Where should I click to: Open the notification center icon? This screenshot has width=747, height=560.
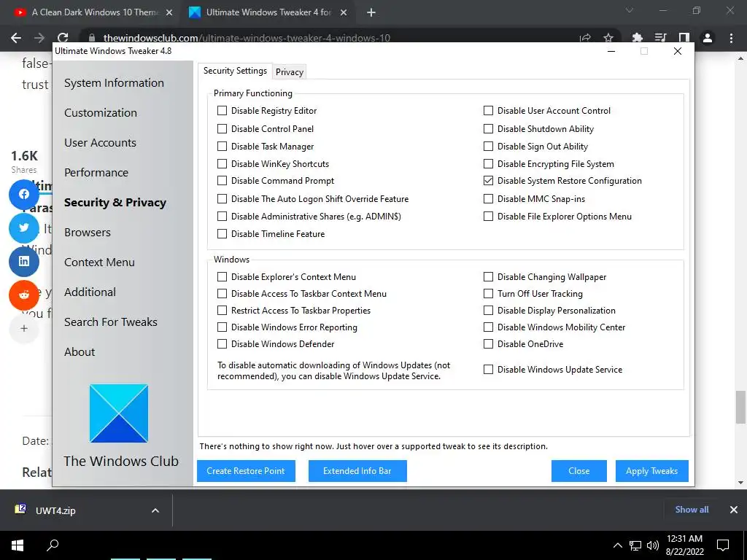tap(723, 545)
